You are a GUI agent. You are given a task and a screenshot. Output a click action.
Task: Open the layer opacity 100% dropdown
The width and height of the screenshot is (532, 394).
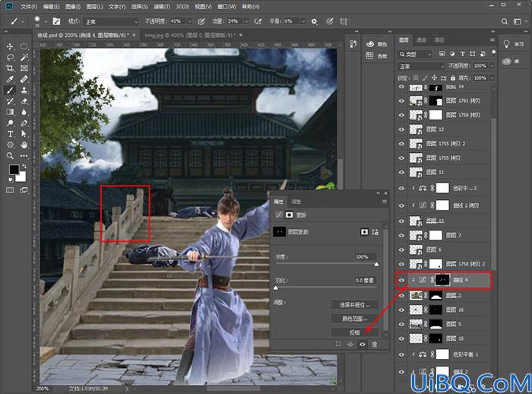[x=492, y=66]
